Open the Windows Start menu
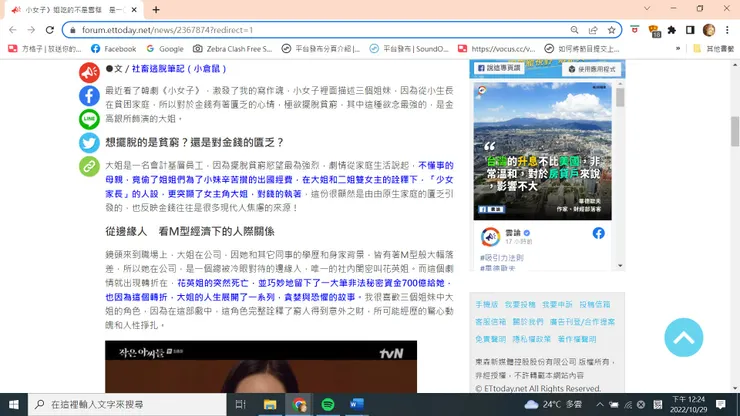740x416 pixels. pyautogui.click(x=14, y=404)
